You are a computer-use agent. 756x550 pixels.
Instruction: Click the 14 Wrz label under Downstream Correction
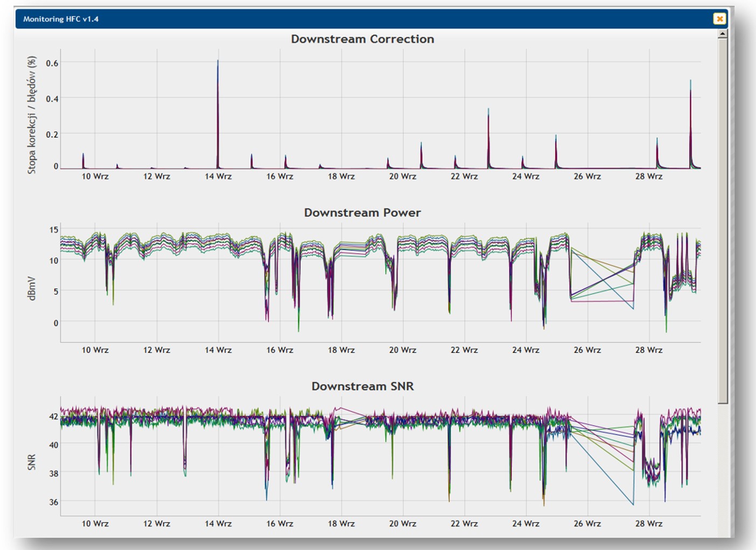(218, 177)
